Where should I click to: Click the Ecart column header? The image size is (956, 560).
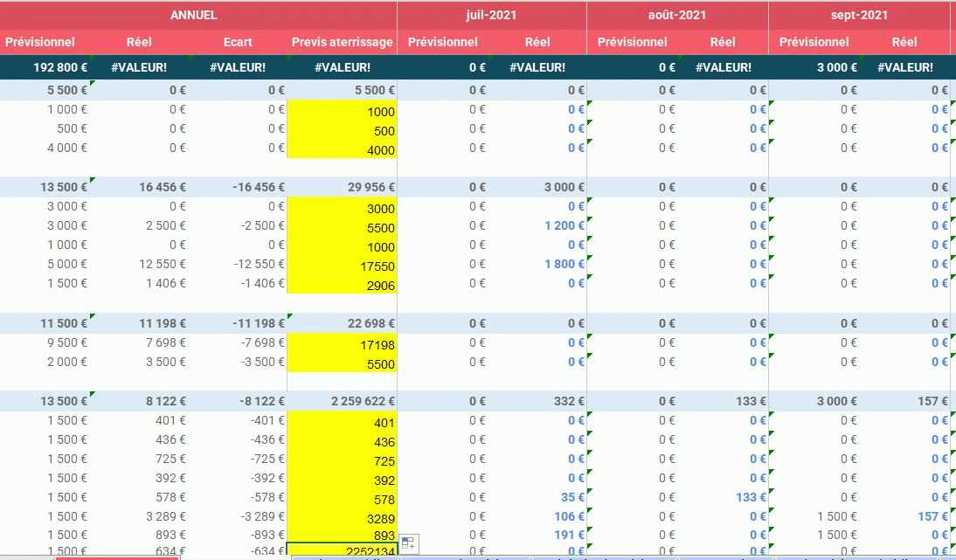pos(238,42)
